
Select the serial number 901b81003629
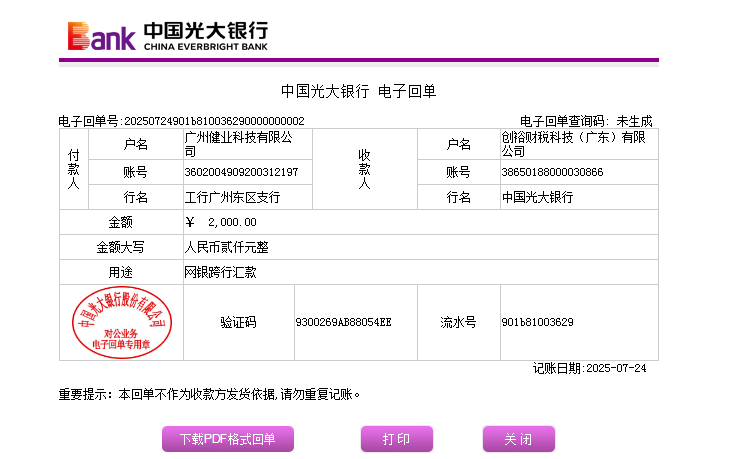[537, 322]
